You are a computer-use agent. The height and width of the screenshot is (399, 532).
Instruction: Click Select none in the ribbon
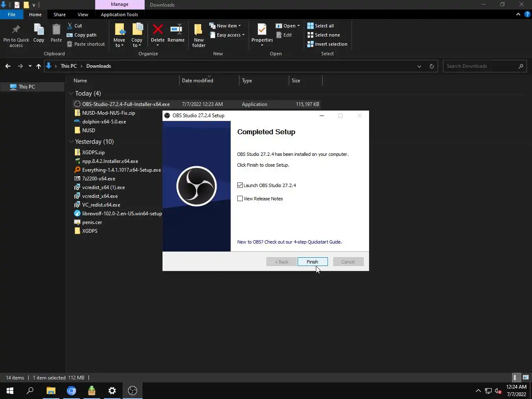[323, 35]
